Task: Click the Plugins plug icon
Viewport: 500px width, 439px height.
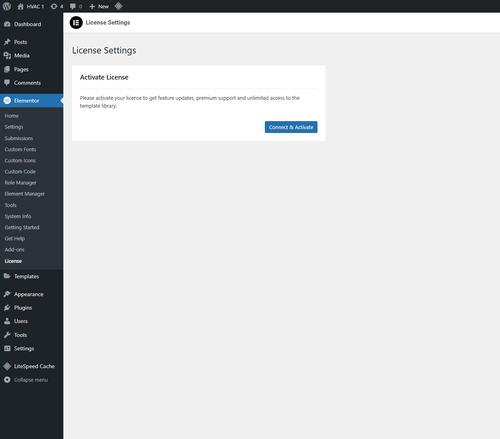Action: [x=7, y=308]
